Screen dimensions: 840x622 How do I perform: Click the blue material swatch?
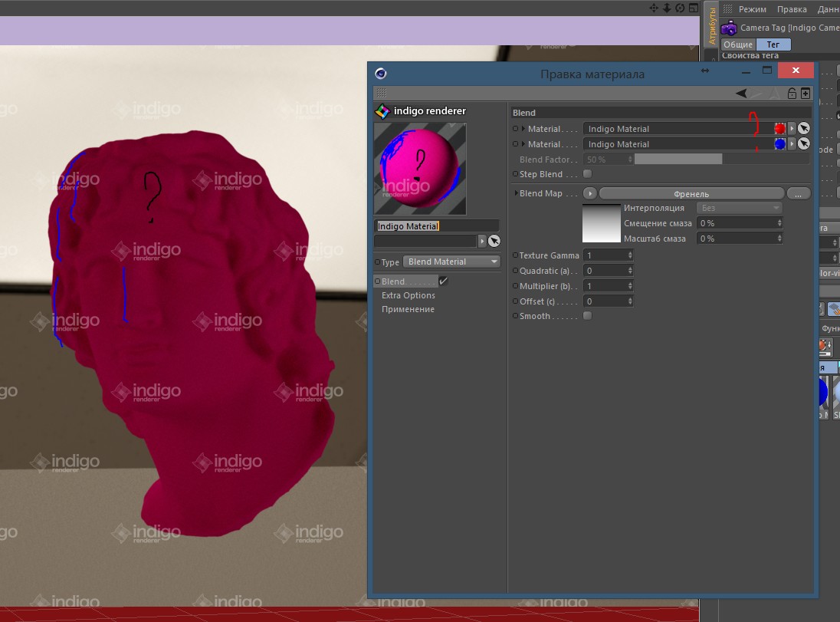click(779, 144)
